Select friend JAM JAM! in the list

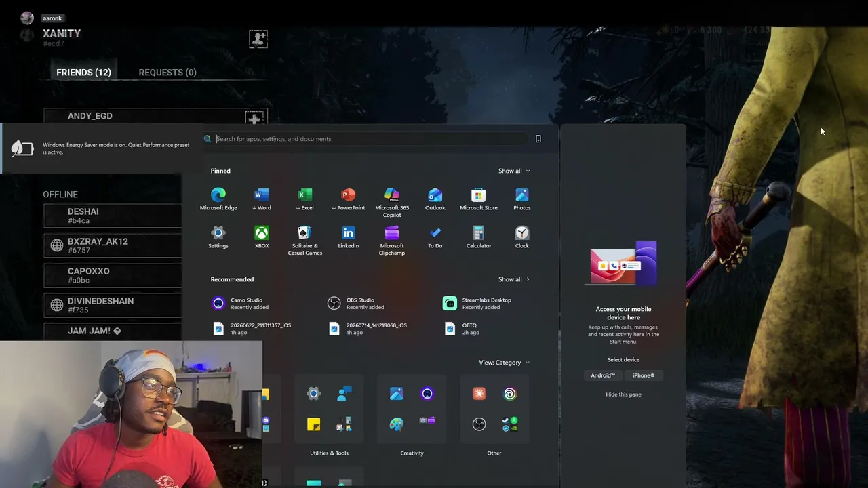(113, 331)
